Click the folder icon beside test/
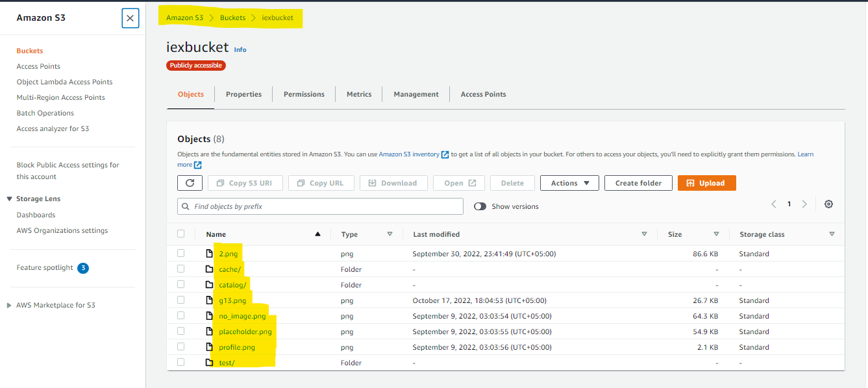 coord(209,363)
